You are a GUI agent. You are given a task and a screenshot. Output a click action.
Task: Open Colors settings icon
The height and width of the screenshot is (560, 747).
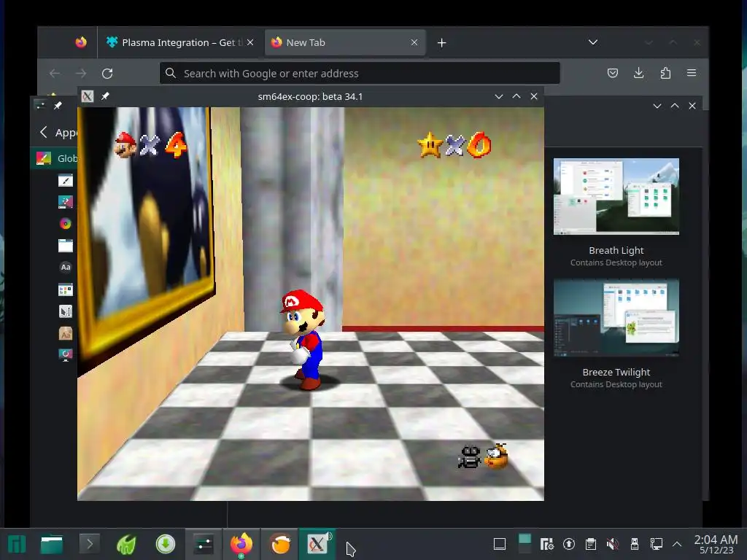[65, 223]
